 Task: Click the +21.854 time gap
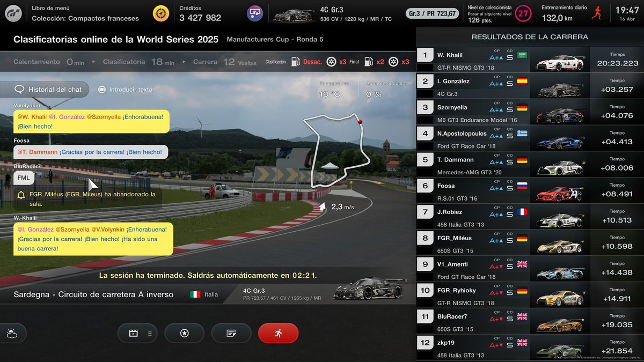pos(617,352)
